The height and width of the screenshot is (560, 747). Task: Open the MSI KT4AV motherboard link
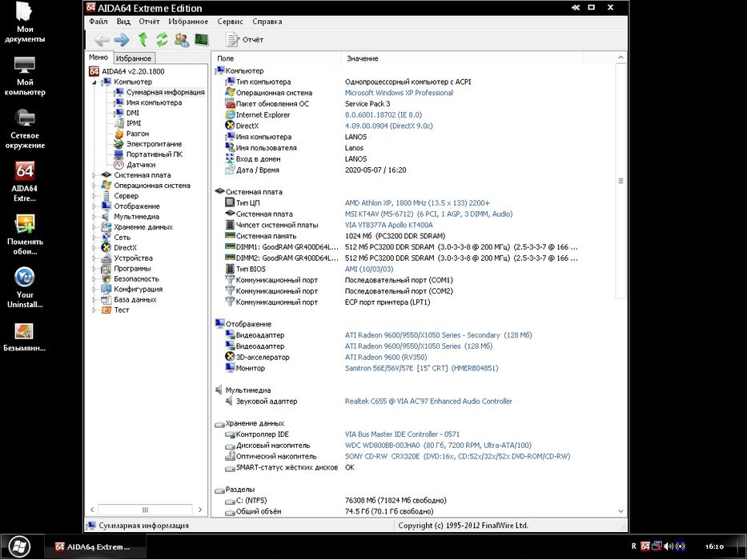[428, 214]
